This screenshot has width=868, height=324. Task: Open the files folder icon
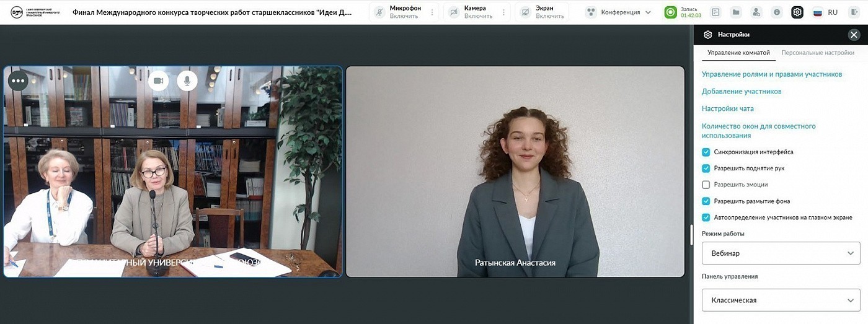coord(736,12)
